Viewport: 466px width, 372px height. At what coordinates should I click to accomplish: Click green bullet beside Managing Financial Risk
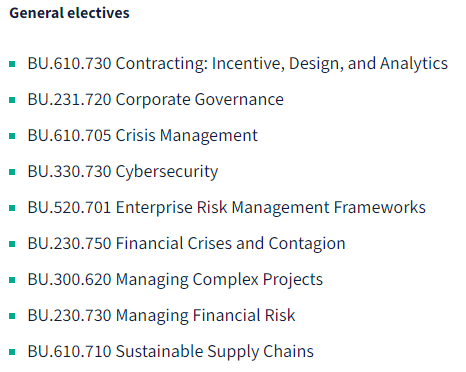12,316
